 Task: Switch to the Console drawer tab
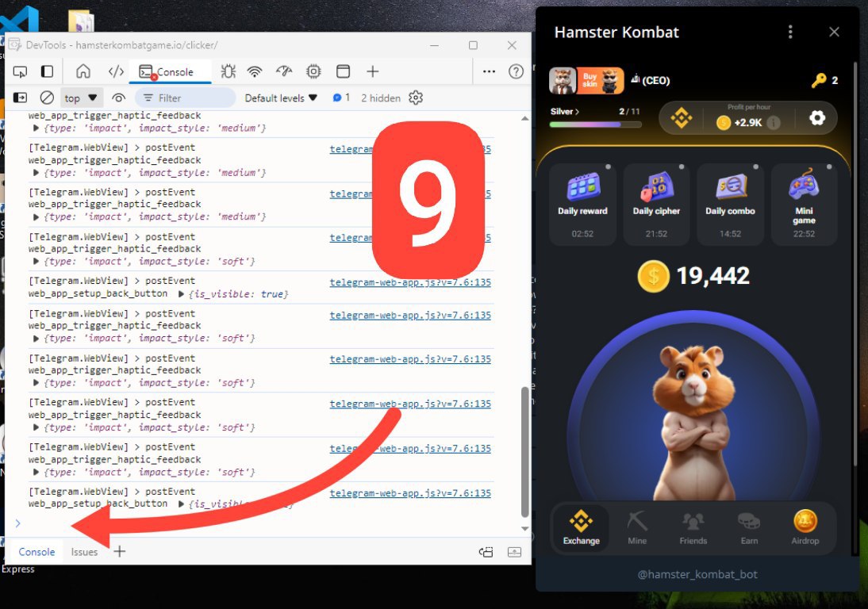(36, 552)
